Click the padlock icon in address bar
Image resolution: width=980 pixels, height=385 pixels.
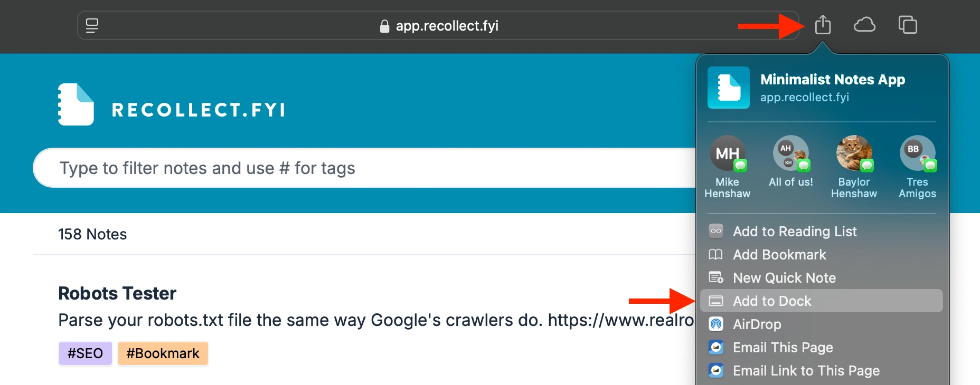[x=384, y=26]
